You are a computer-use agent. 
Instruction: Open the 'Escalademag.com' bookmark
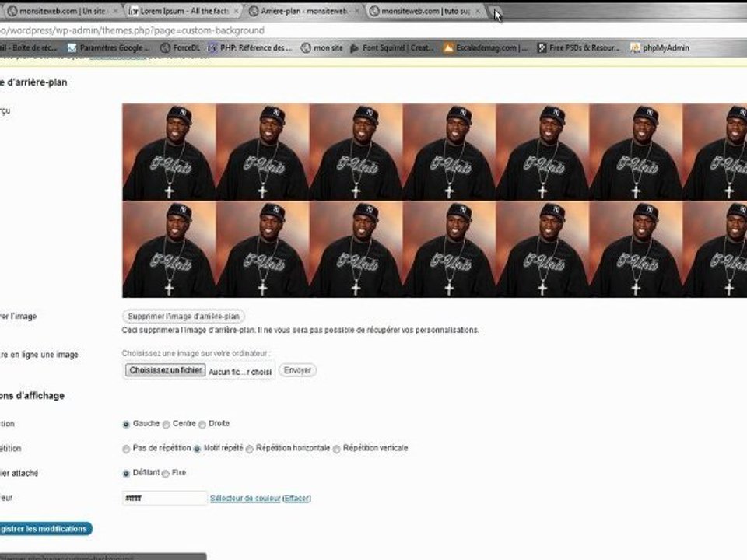pyautogui.click(x=486, y=47)
